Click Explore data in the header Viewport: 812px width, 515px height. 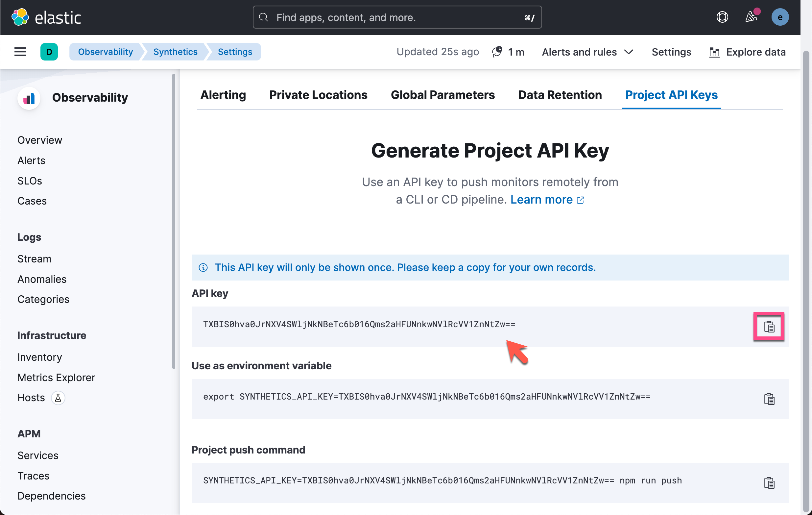(x=747, y=52)
